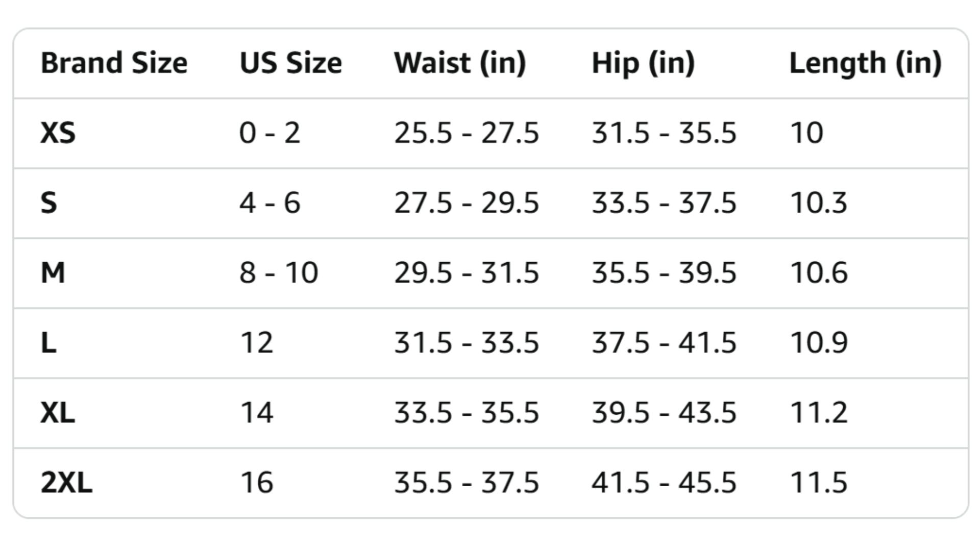The height and width of the screenshot is (551, 980).
Task: Select the L brand size cell
Action: (x=48, y=343)
